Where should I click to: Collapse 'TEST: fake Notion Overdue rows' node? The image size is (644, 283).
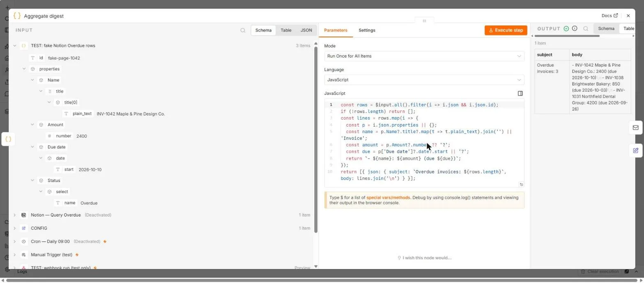tap(14, 46)
